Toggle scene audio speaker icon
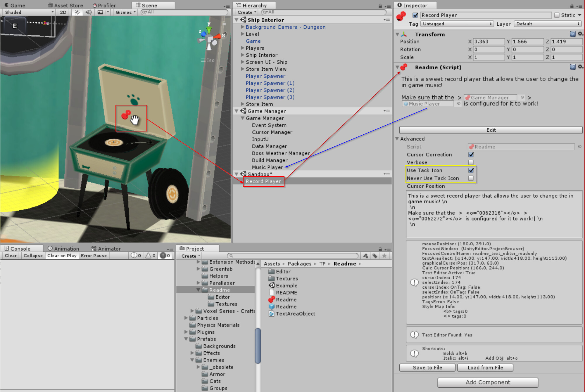Screen dimensions: 585x392 point(88,12)
